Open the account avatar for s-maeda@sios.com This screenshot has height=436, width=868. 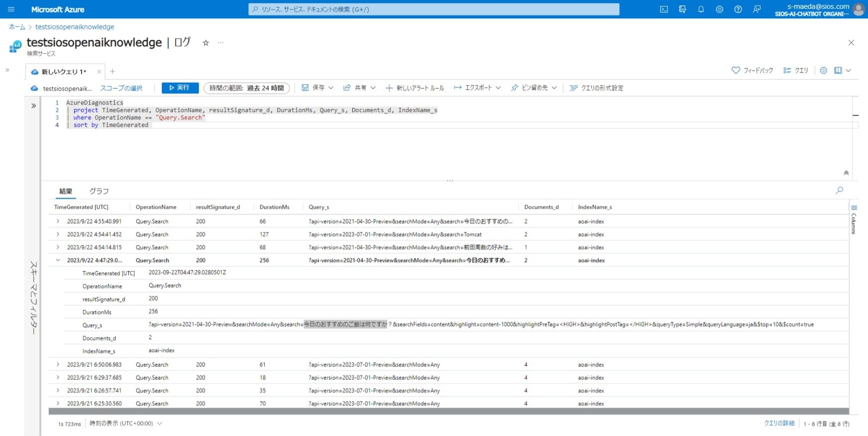pyautogui.click(x=859, y=9)
